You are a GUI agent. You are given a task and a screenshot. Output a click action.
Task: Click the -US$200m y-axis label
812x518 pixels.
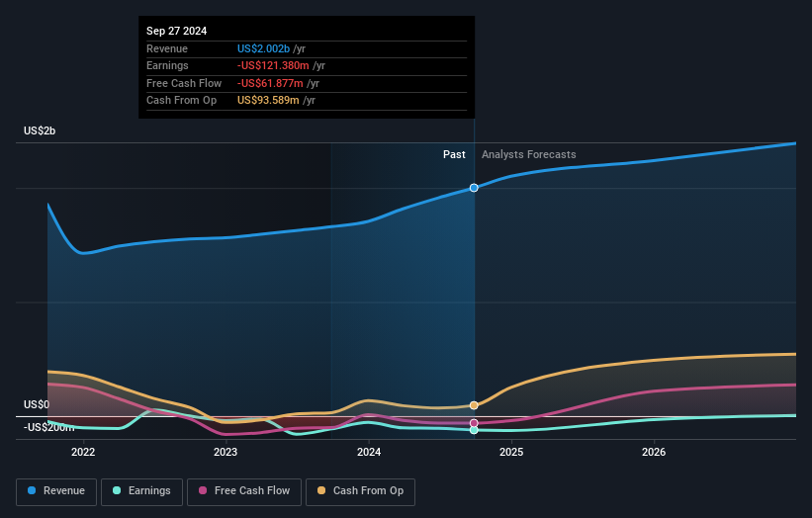pos(48,427)
